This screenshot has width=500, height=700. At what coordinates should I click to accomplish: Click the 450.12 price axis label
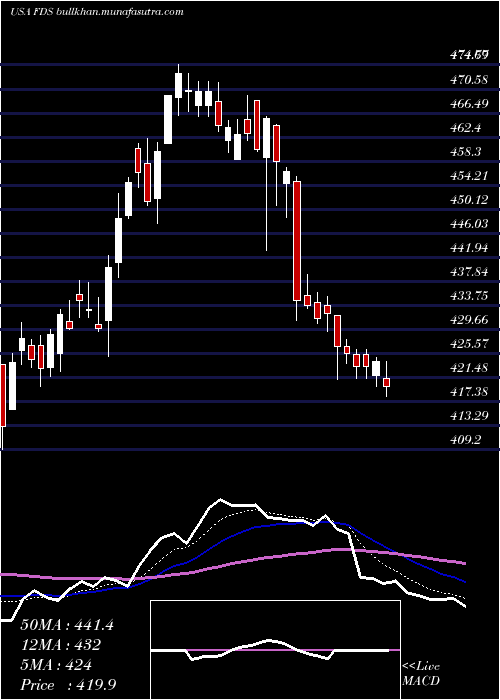coord(469,200)
